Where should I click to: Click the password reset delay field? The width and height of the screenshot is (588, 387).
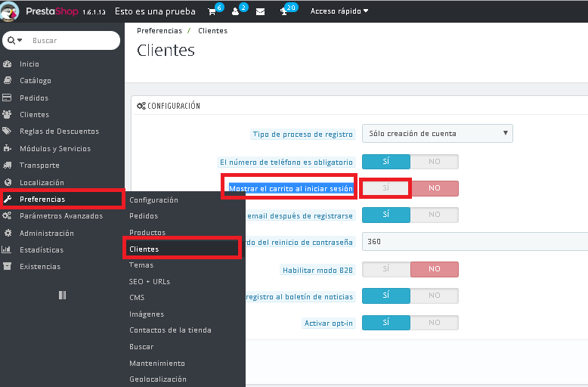click(475, 242)
